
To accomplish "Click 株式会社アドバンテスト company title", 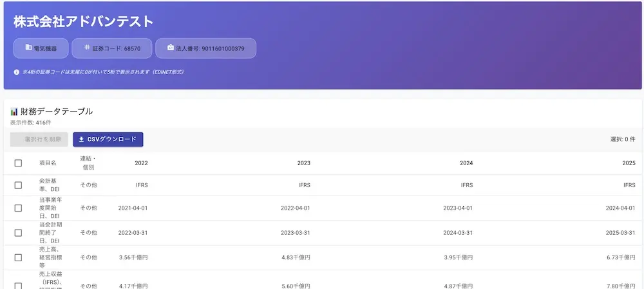I will tap(83, 22).
